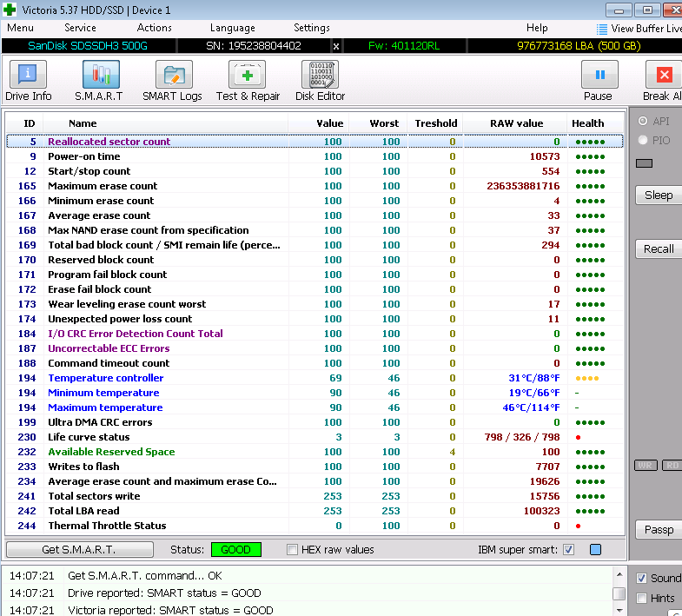The image size is (682, 616).
Task: Click the log scrollbar up arrow
Action: point(619,574)
